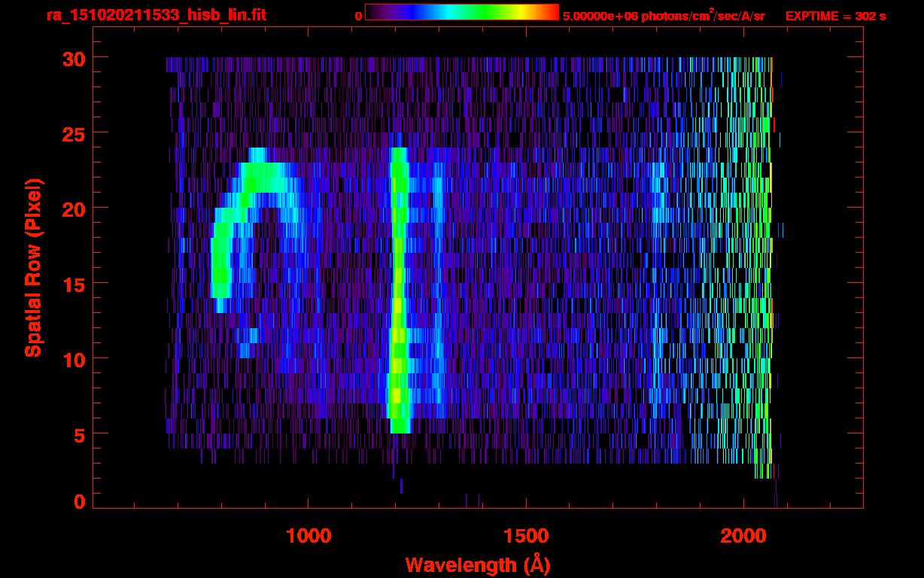Click the x-axis tick label 2000
Viewport: 924px width, 578px height.
743,535
